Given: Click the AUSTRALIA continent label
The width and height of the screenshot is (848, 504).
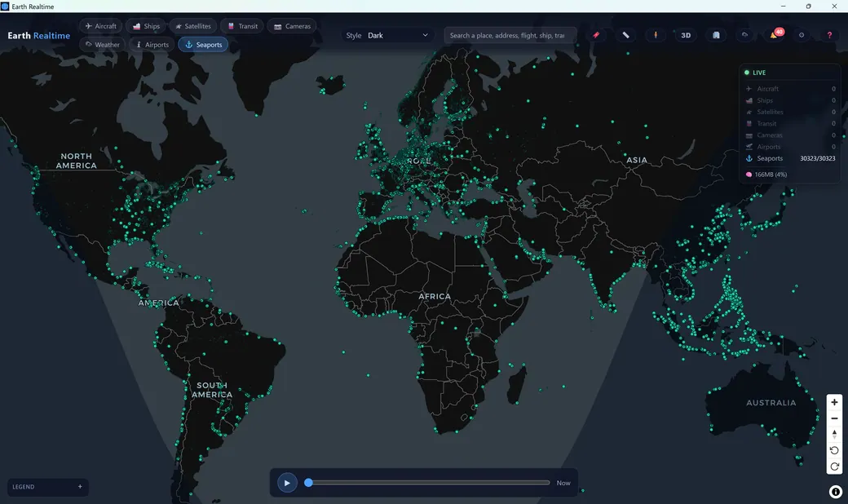Looking at the screenshot, I should (x=771, y=403).
